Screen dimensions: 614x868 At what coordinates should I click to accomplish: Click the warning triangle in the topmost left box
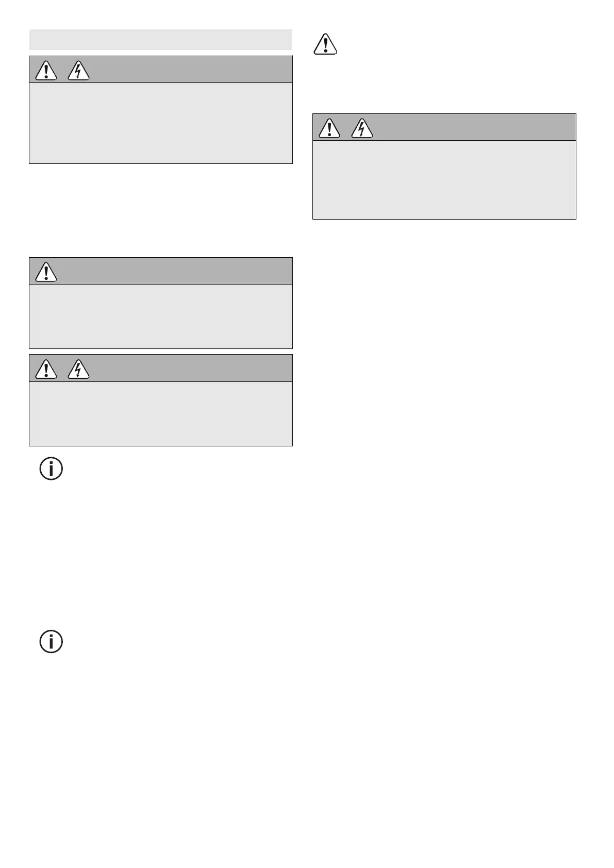click(x=46, y=71)
